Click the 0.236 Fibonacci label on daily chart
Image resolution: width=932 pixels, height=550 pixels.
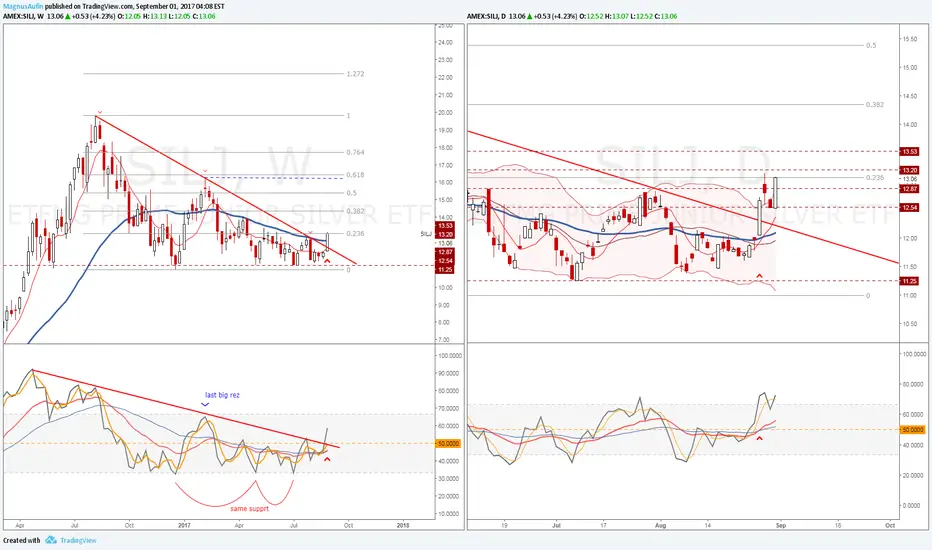pyautogui.click(x=875, y=177)
